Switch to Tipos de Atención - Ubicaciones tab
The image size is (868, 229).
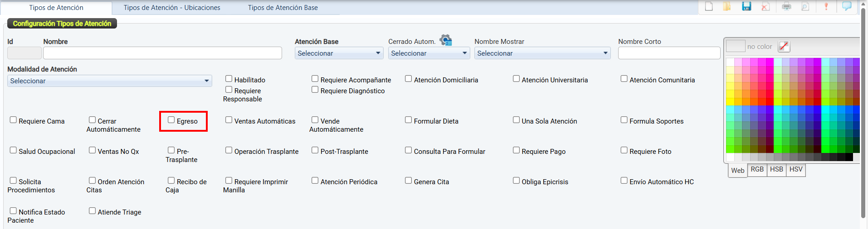pyautogui.click(x=172, y=8)
